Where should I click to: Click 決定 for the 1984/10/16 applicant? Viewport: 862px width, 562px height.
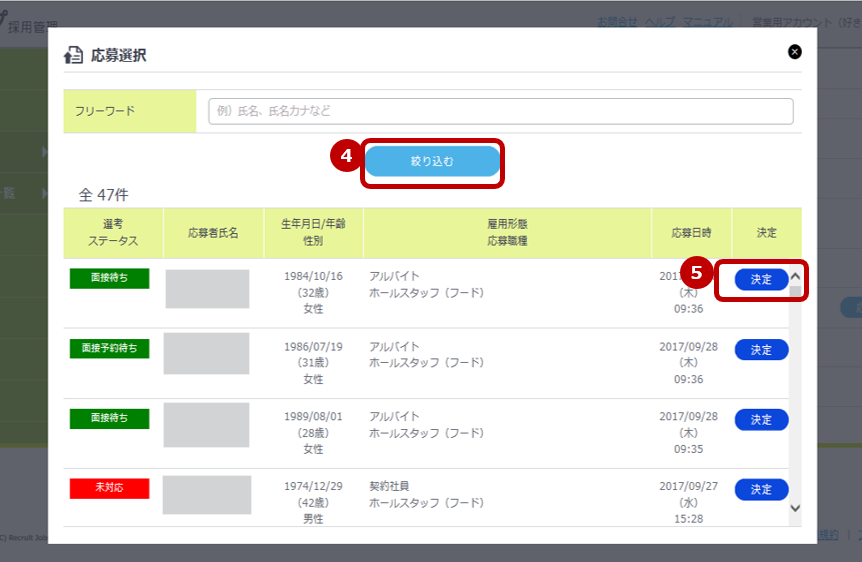coord(761,280)
